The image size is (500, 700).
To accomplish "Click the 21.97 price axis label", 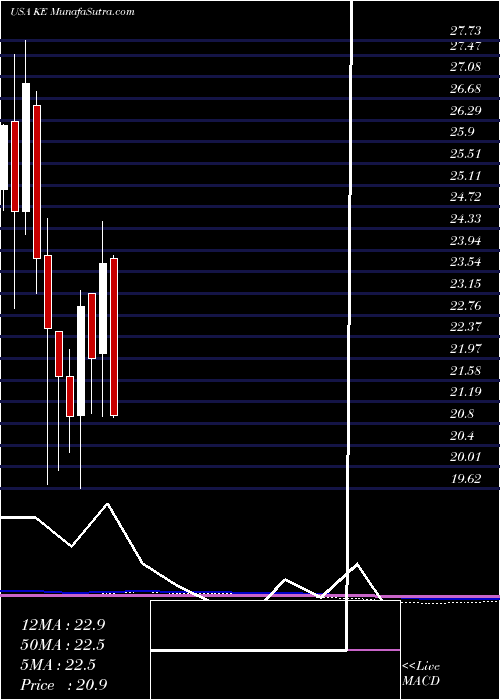I will click(466, 349).
